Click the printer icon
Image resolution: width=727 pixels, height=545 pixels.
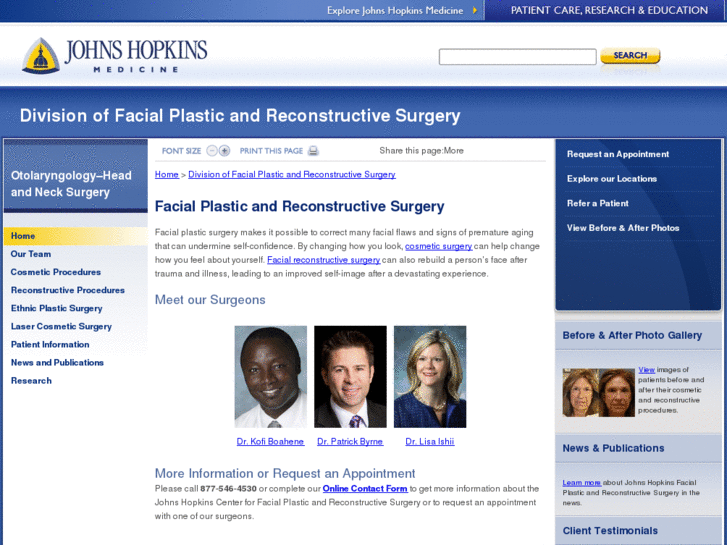pyautogui.click(x=313, y=151)
